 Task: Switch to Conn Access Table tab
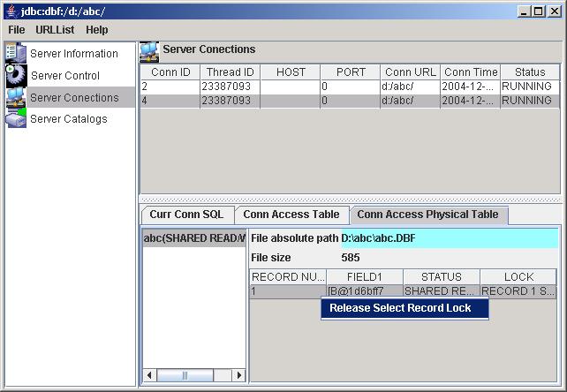click(291, 215)
